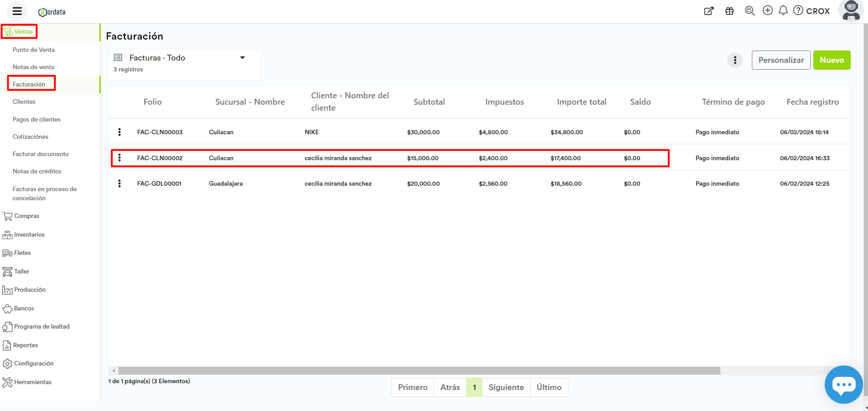Open the global search magnifier icon
Image resolution: width=868 pixels, height=411 pixels.
click(750, 11)
